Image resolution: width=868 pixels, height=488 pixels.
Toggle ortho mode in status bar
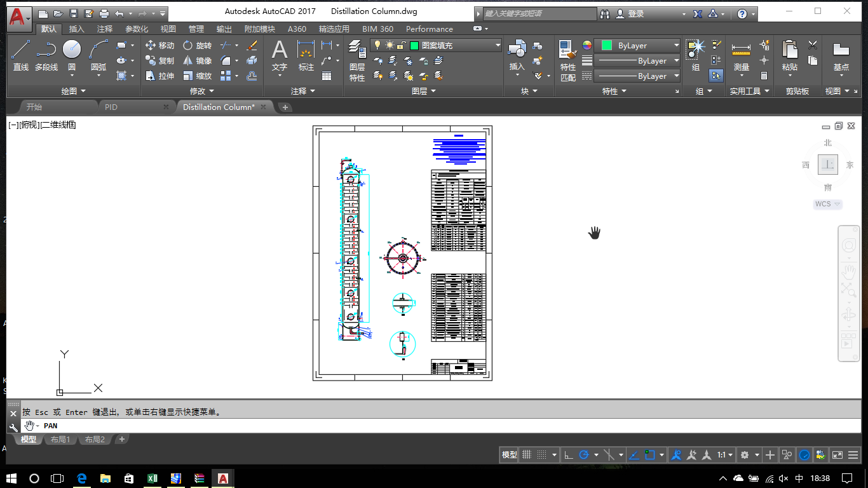pos(569,455)
